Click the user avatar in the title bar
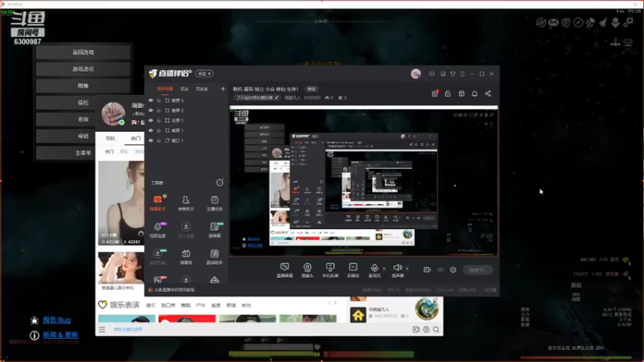 pos(415,74)
